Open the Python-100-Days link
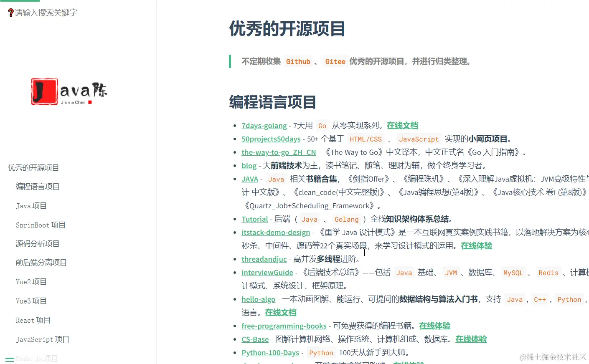 click(x=270, y=353)
